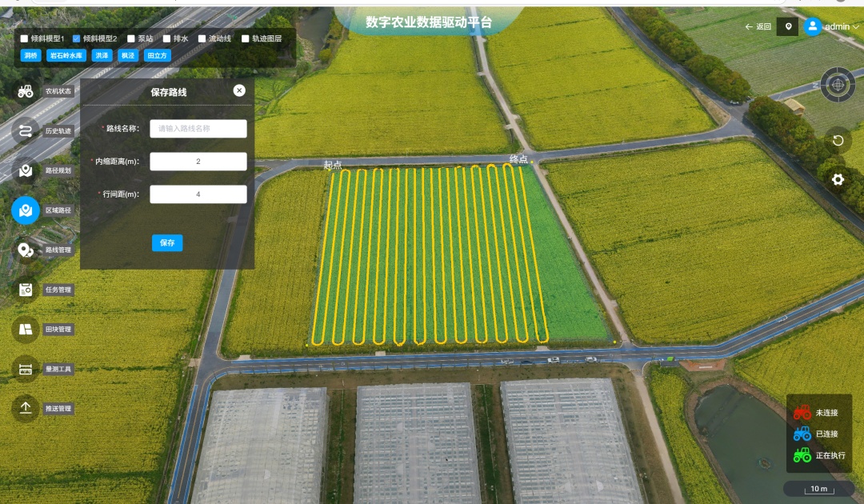Select the 区域路径 menu label
Image resolution: width=864 pixels, height=504 pixels.
click(58, 210)
